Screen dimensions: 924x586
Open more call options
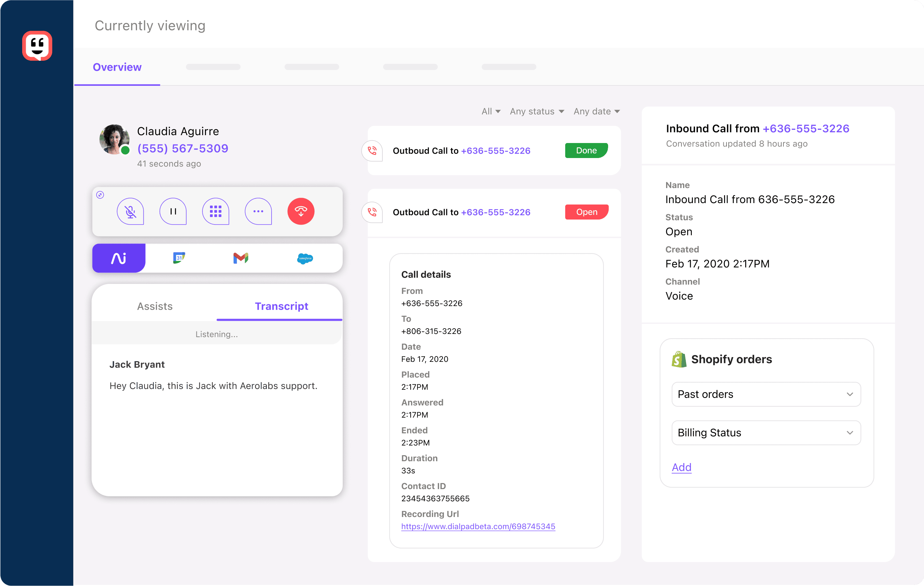[258, 211]
